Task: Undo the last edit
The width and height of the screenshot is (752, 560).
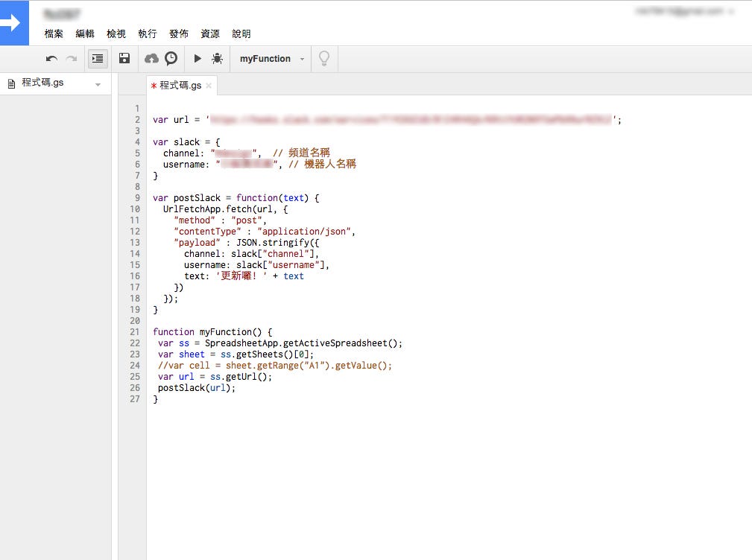Action: point(51,59)
